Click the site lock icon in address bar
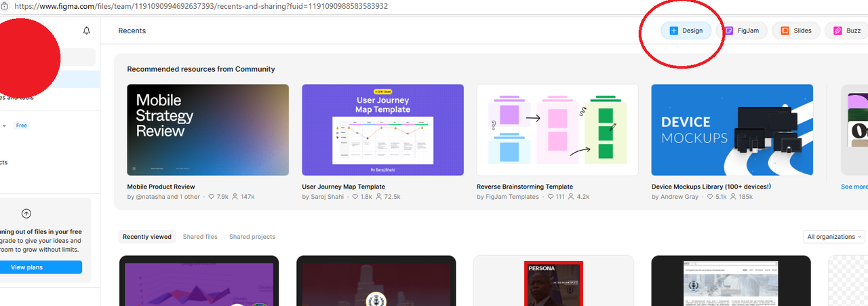Screen dimensions: 868x306 tap(6, 5)
